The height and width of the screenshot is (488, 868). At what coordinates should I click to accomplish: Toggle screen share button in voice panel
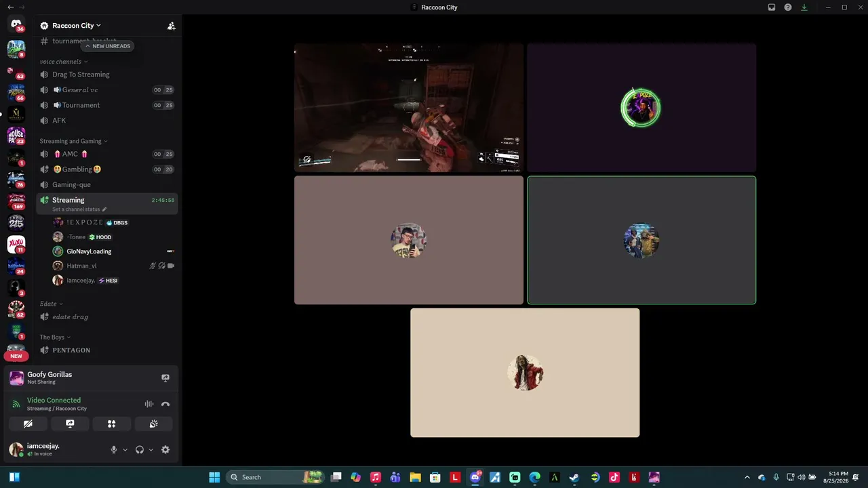coord(70,424)
